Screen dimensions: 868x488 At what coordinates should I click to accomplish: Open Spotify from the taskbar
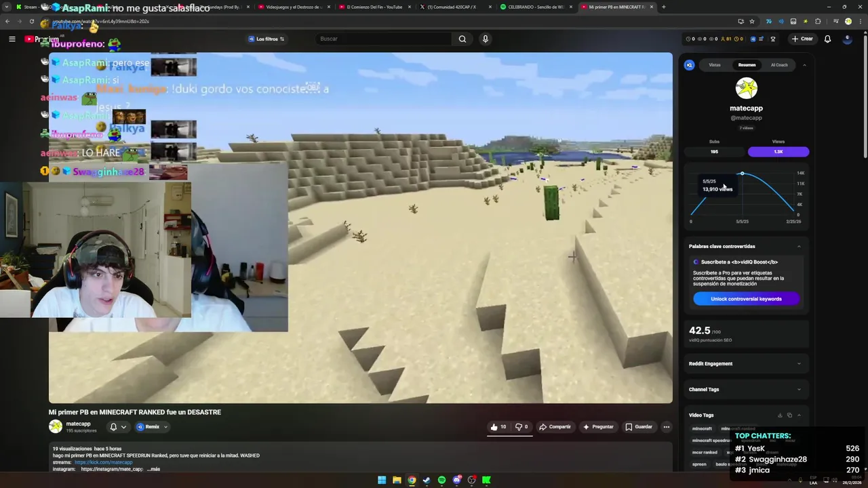click(441, 480)
